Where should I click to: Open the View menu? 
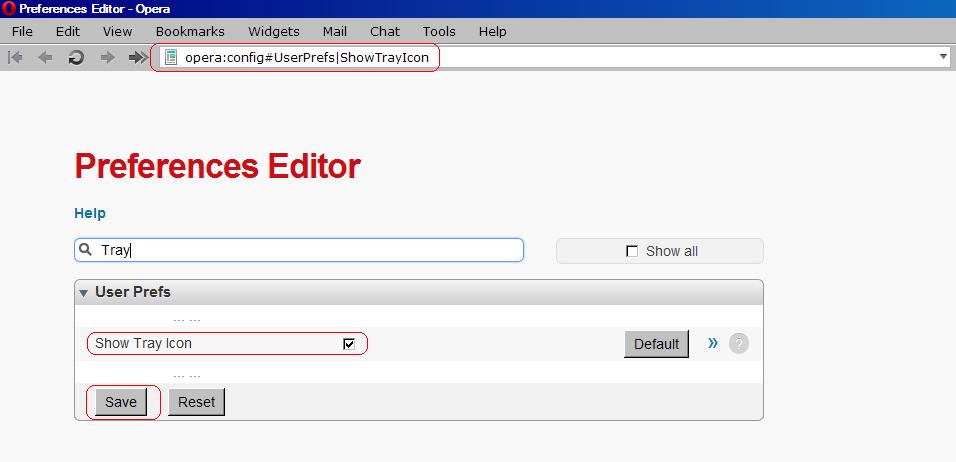118,31
